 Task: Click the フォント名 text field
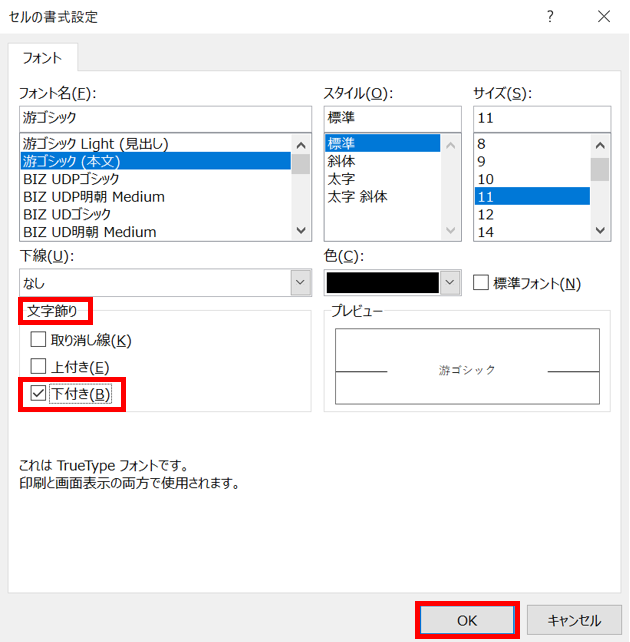pyautogui.click(x=165, y=118)
